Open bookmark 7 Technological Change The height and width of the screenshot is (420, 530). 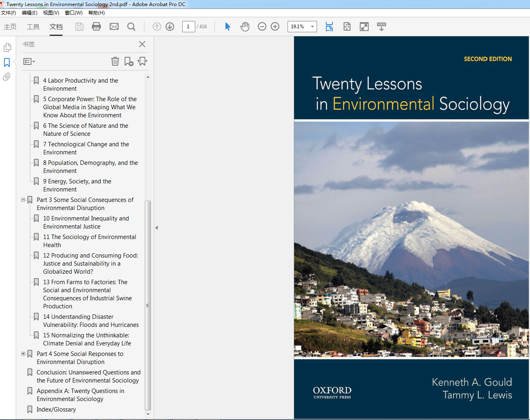pos(86,148)
